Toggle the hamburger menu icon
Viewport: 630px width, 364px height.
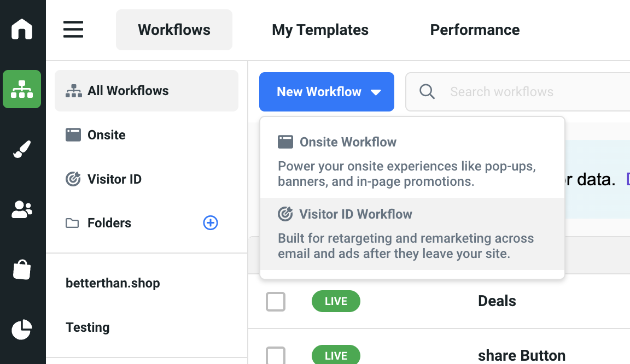[x=73, y=30]
